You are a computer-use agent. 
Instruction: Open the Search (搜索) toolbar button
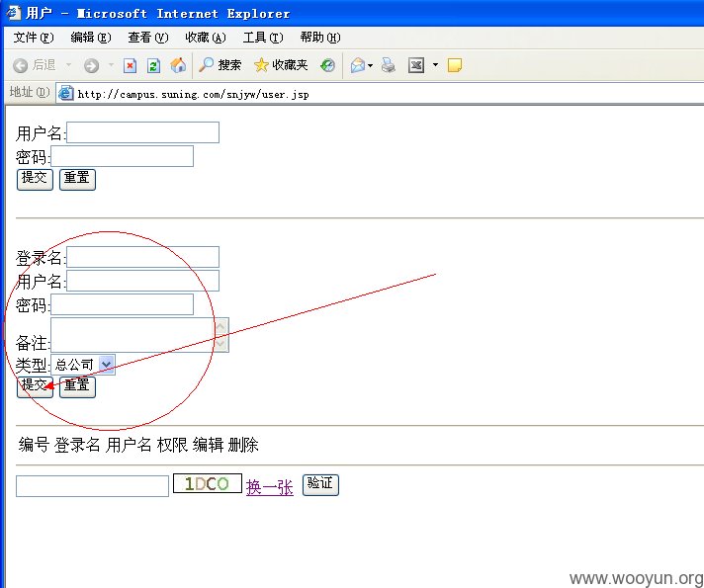pos(220,65)
